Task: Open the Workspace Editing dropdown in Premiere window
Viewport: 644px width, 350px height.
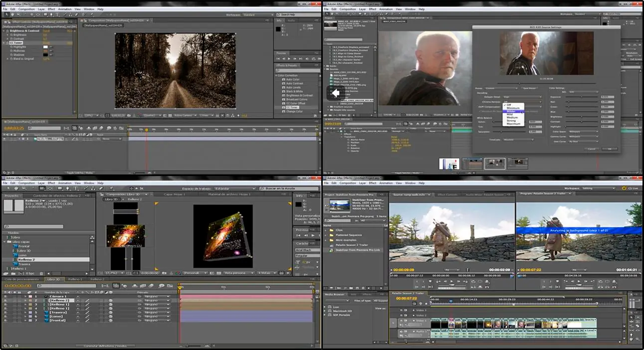Action: pyautogui.click(x=598, y=188)
